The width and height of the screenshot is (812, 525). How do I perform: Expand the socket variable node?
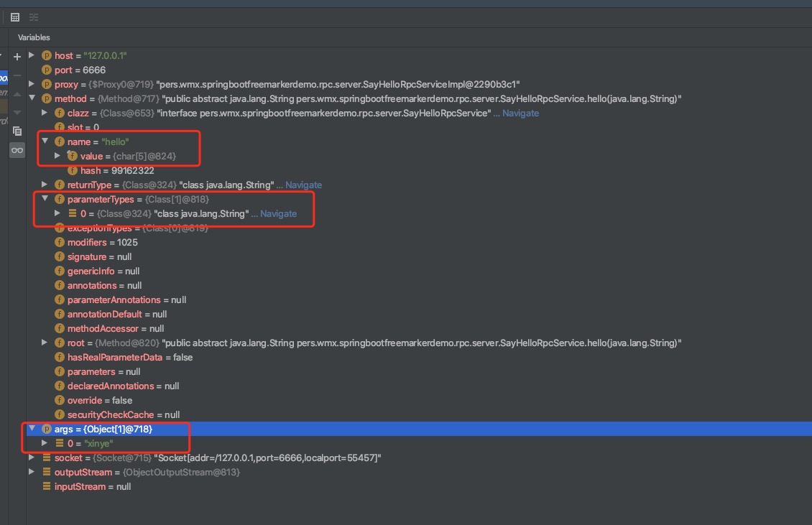click(31, 457)
